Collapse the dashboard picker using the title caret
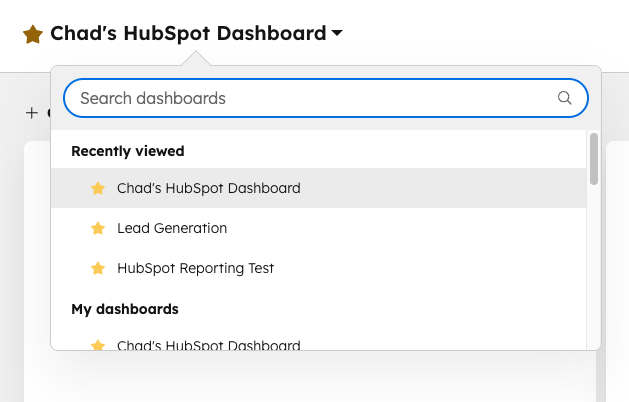This screenshot has height=402, width=629. click(x=337, y=34)
